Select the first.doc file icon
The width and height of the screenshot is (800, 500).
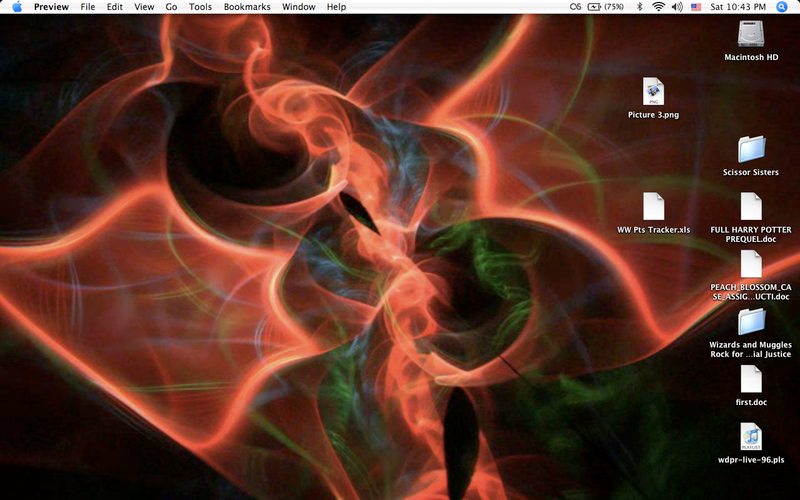(x=751, y=379)
